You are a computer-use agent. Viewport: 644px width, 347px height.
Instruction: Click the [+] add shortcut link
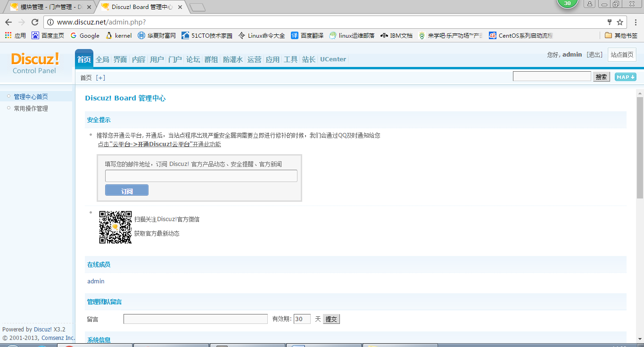click(100, 78)
